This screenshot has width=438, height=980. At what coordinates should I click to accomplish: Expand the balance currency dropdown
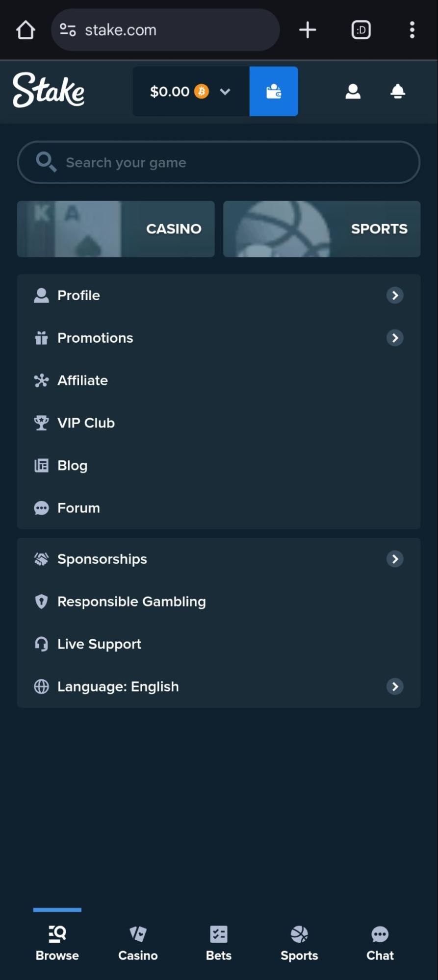pyautogui.click(x=225, y=92)
